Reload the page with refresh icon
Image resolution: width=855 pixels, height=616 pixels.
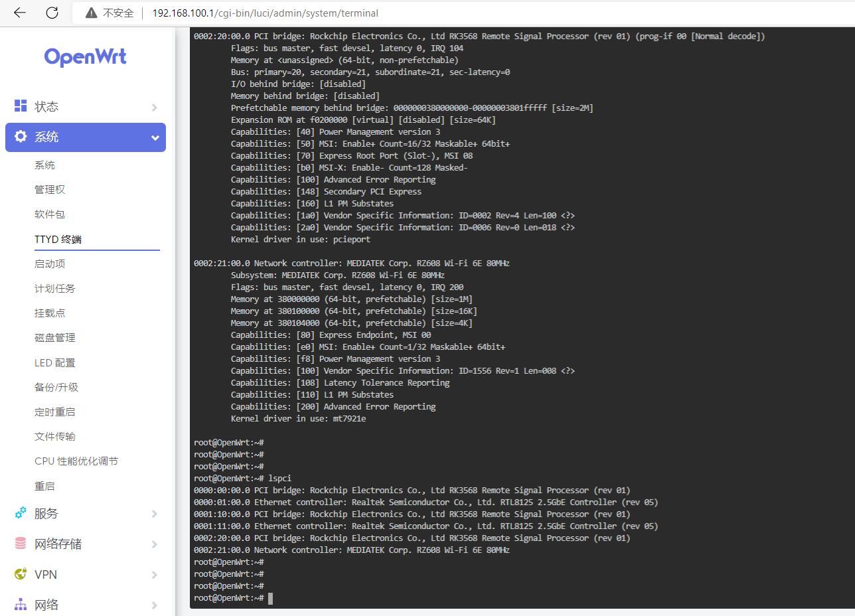52,13
